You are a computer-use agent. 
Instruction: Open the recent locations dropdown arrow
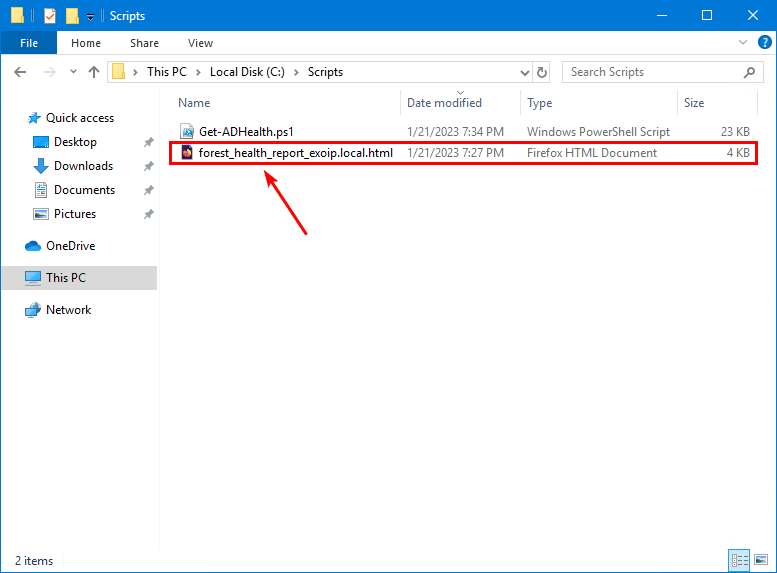point(73,72)
